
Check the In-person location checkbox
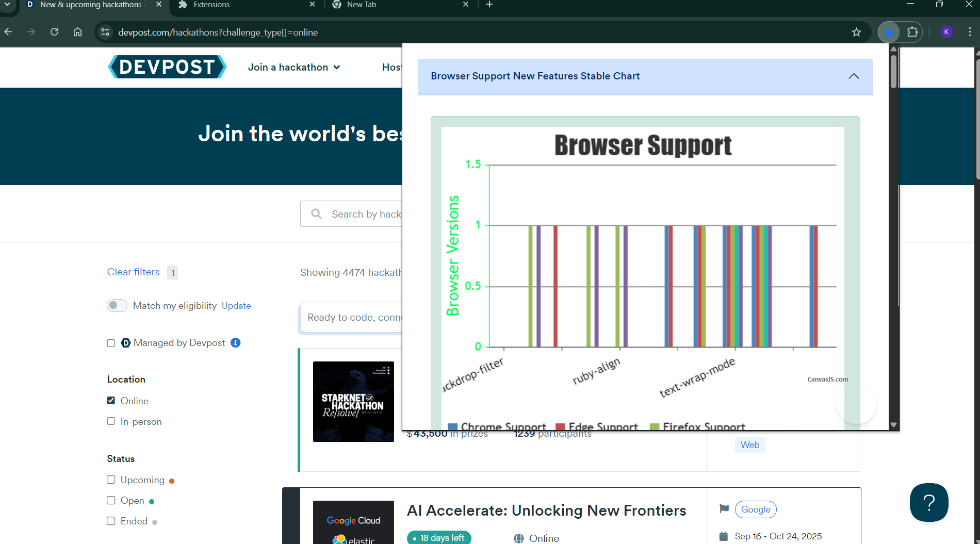tap(111, 421)
